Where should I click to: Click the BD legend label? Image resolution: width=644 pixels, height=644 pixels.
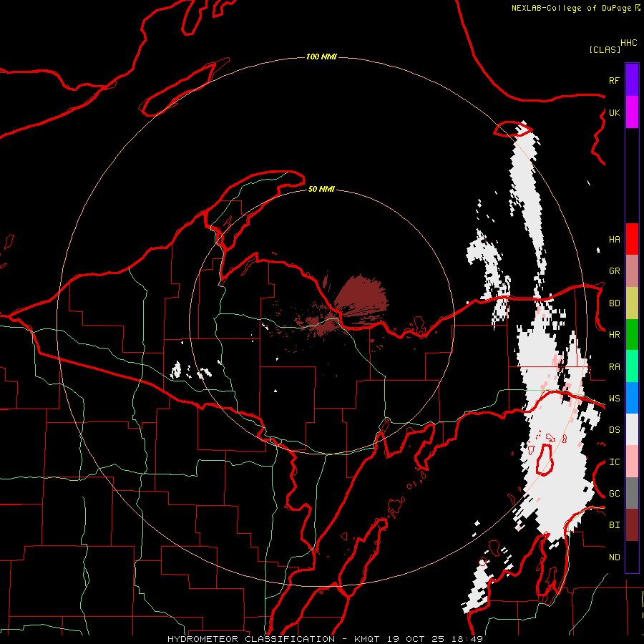(x=614, y=303)
